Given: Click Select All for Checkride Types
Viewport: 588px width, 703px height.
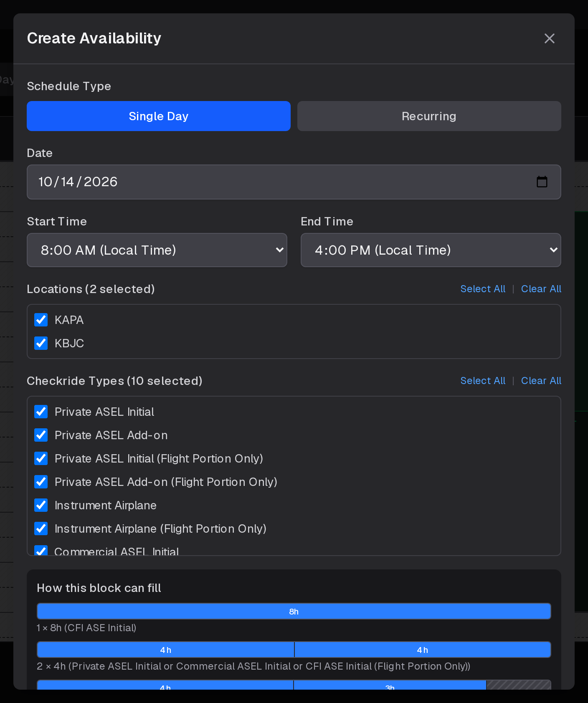Looking at the screenshot, I should click(x=483, y=381).
